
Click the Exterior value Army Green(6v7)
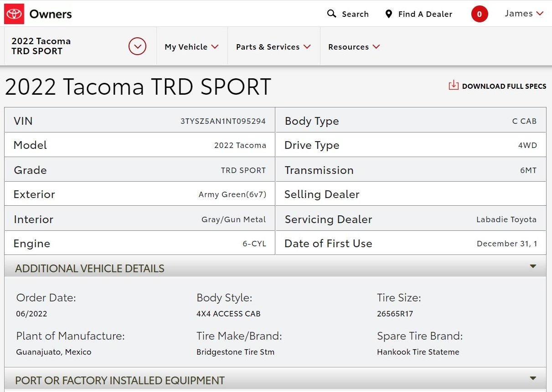[232, 194]
